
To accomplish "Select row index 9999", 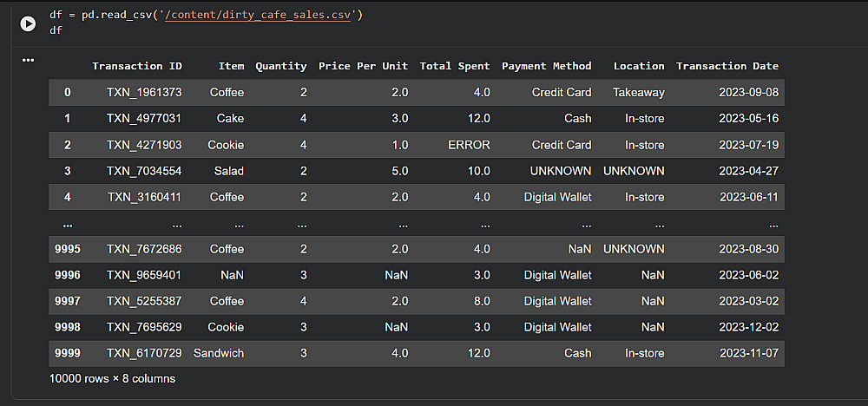I will 67,353.
